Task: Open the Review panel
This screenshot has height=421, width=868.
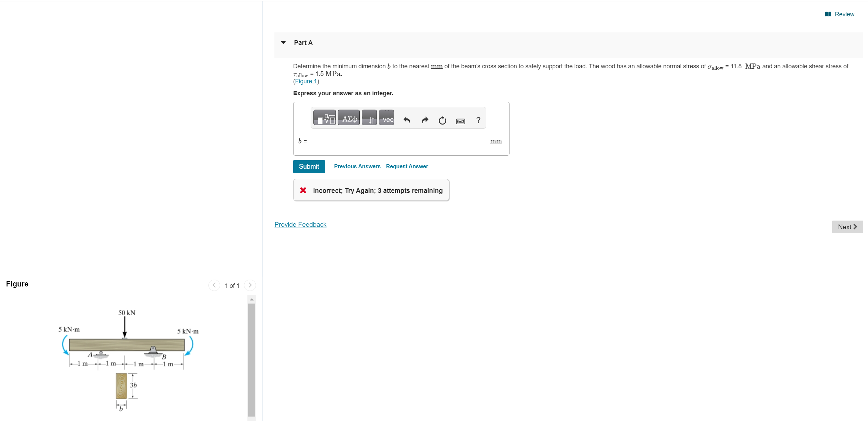Action: (x=844, y=14)
